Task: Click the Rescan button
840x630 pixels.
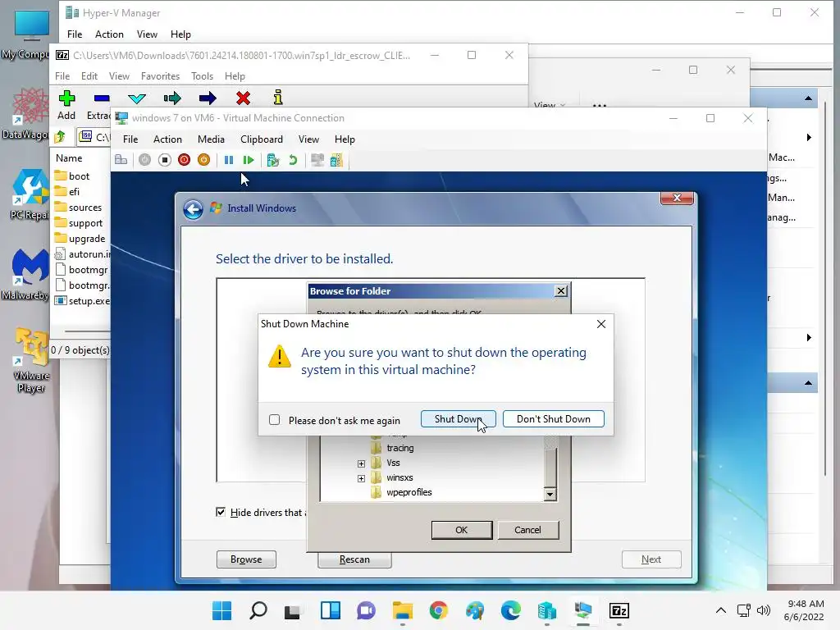Action: (354, 559)
